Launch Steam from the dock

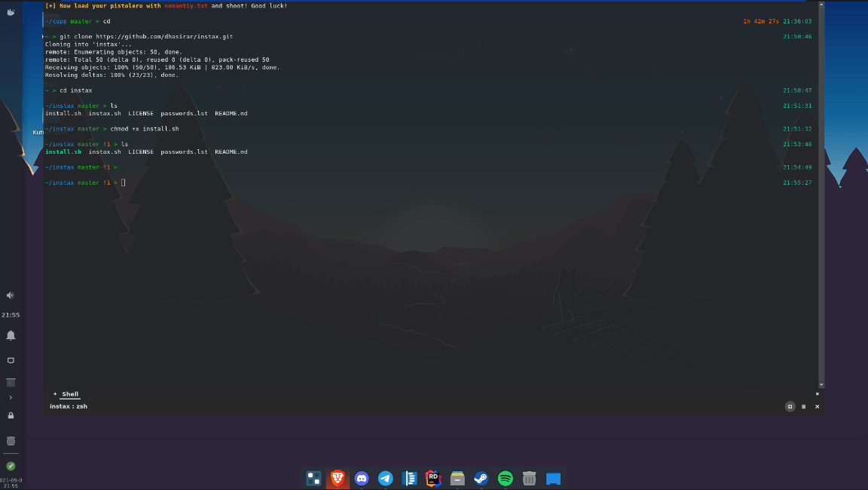coord(481,479)
